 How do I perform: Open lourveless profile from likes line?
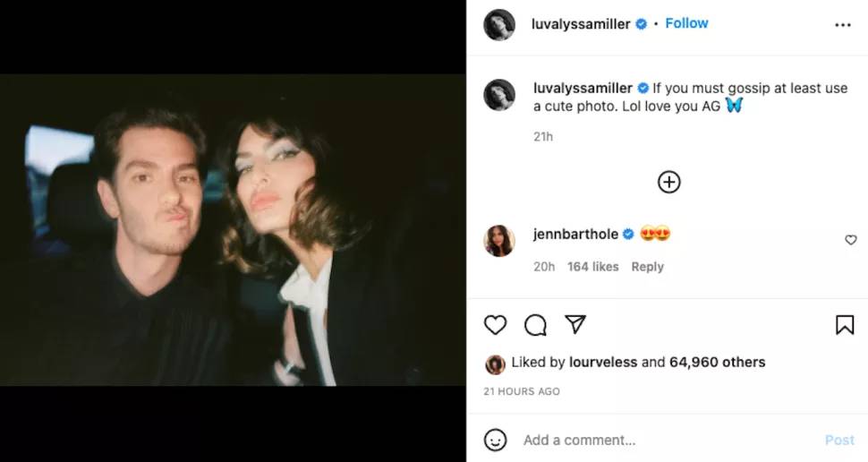(x=602, y=363)
